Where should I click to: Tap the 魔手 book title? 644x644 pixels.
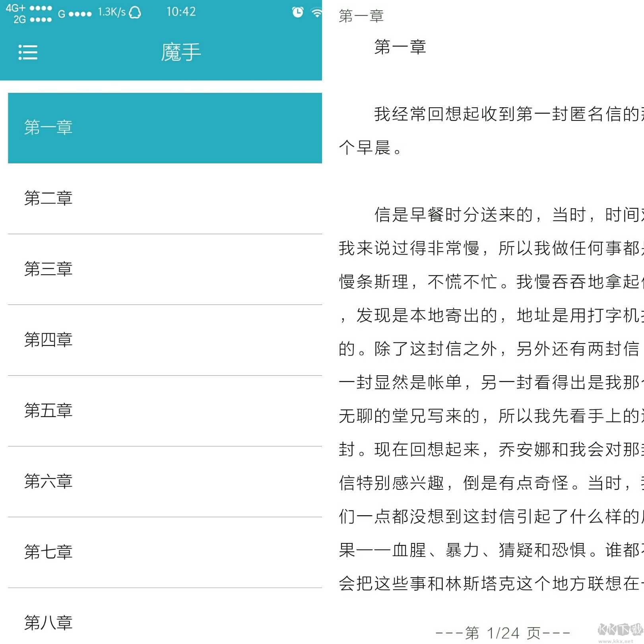[181, 52]
